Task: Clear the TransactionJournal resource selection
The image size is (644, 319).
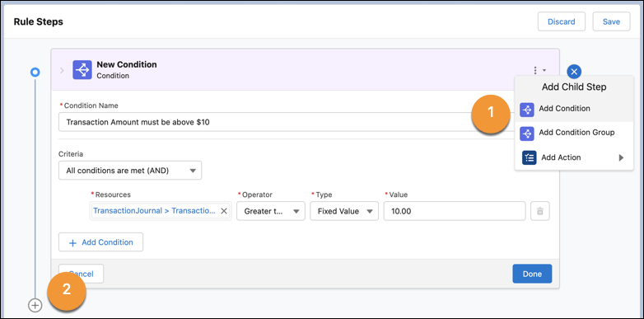Action: pyautogui.click(x=224, y=211)
